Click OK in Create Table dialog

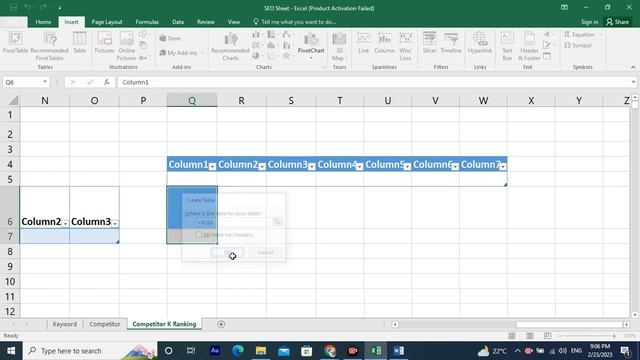pyautogui.click(x=227, y=252)
